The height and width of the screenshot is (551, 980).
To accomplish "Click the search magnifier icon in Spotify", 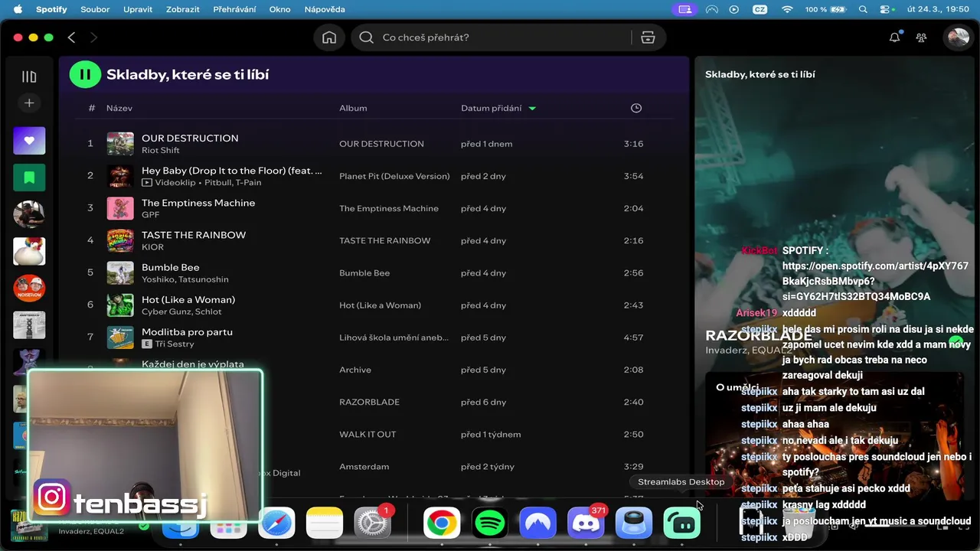I will click(x=366, y=37).
